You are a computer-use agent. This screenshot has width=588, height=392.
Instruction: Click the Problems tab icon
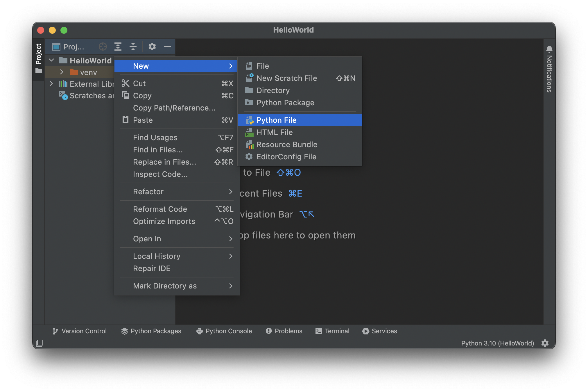(x=269, y=331)
